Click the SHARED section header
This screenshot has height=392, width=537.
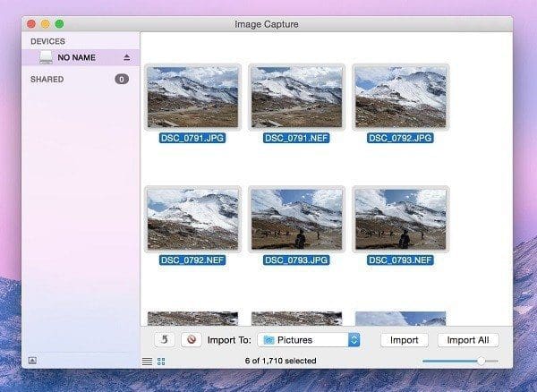click(x=47, y=79)
